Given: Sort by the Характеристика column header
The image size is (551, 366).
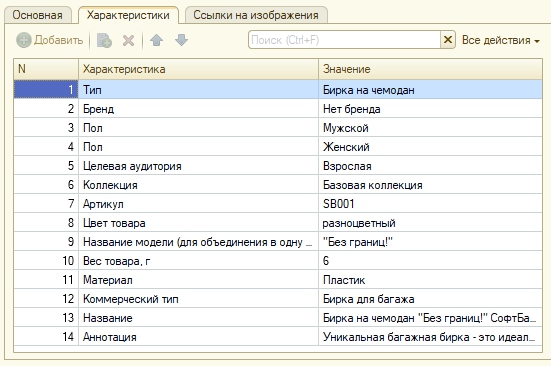Looking at the screenshot, I should tap(198, 69).
